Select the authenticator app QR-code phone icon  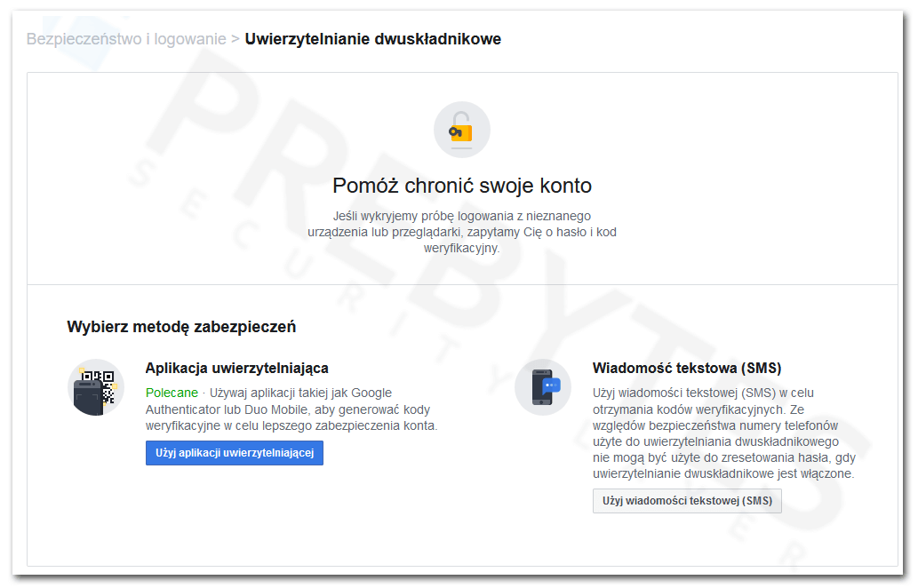pos(97,387)
